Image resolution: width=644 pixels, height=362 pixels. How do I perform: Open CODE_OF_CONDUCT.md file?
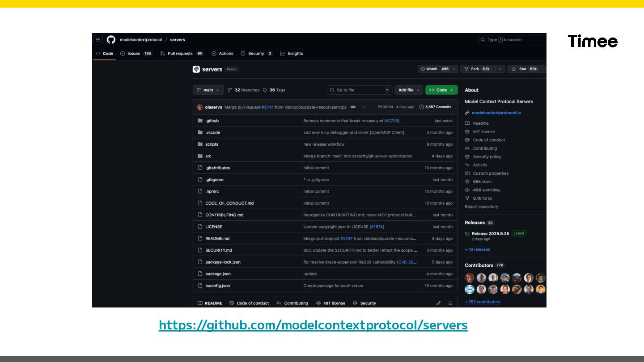[x=229, y=203]
